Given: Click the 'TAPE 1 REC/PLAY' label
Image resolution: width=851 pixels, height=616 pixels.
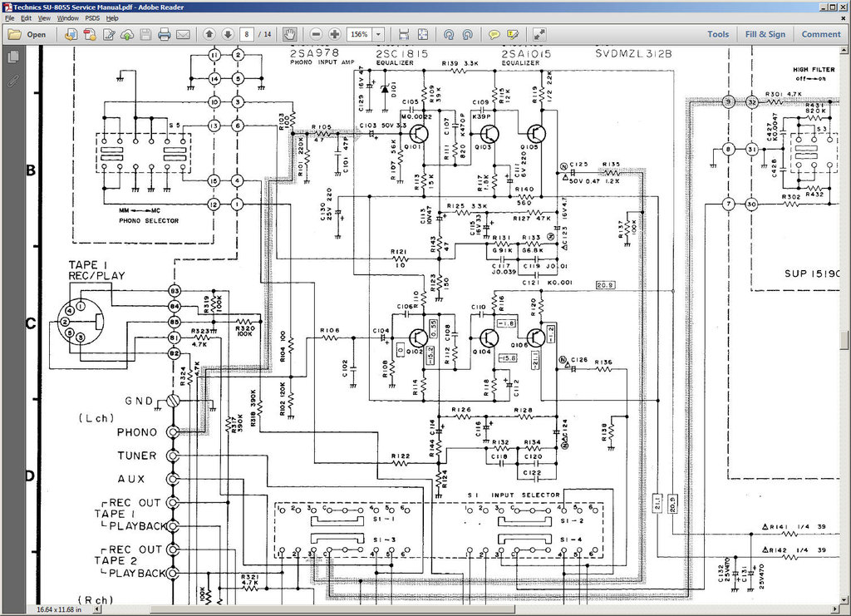Looking at the screenshot, I should pyautogui.click(x=96, y=270).
